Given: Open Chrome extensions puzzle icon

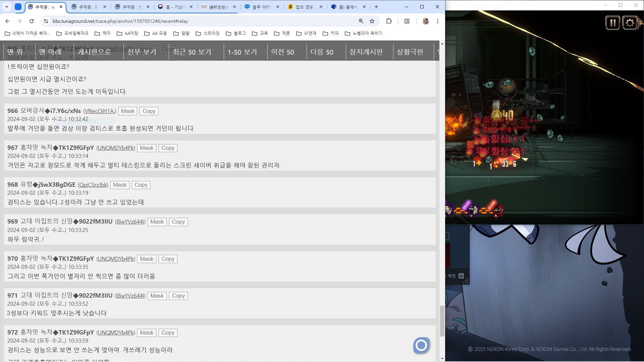Looking at the screenshot, I should (389, 21).
